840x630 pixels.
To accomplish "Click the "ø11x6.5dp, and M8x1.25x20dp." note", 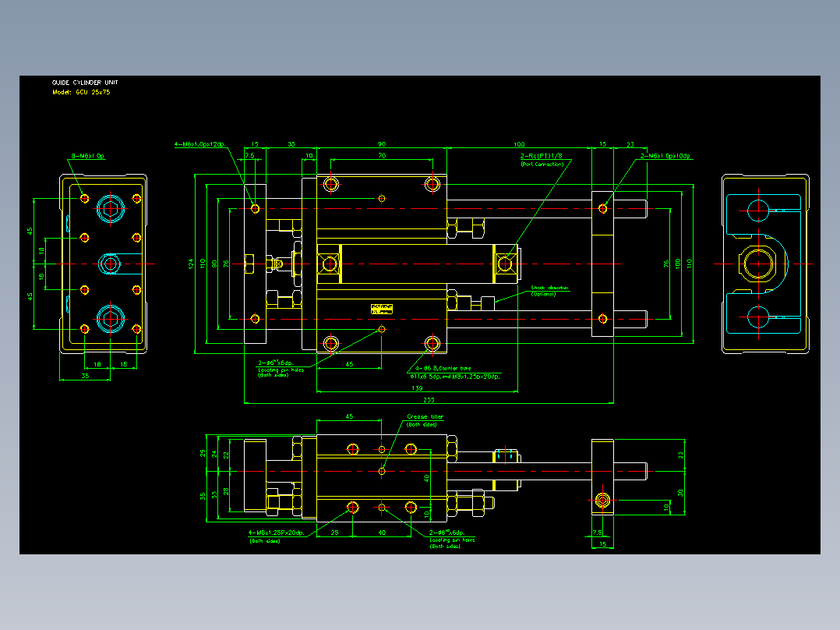I will (455, 377).
